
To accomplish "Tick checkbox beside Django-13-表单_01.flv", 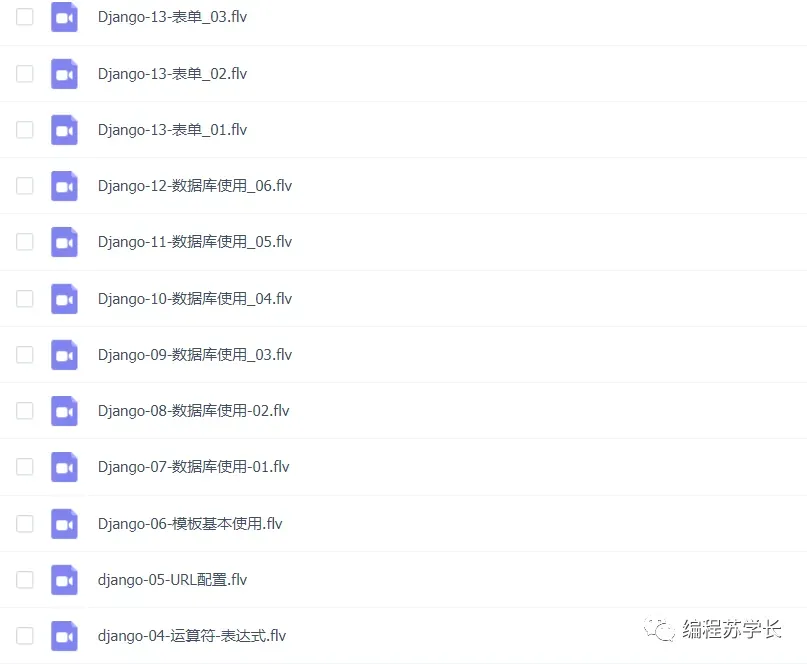I will [25, 130].
